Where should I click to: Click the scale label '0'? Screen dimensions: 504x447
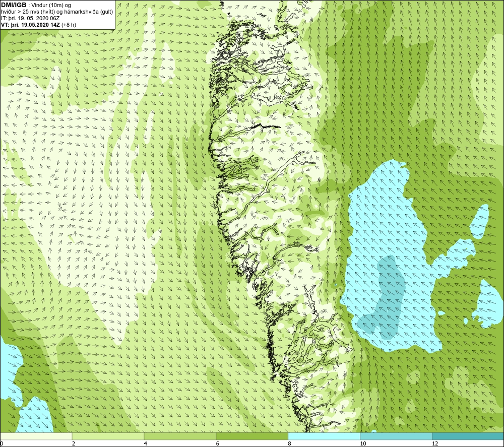coord(2,443)
